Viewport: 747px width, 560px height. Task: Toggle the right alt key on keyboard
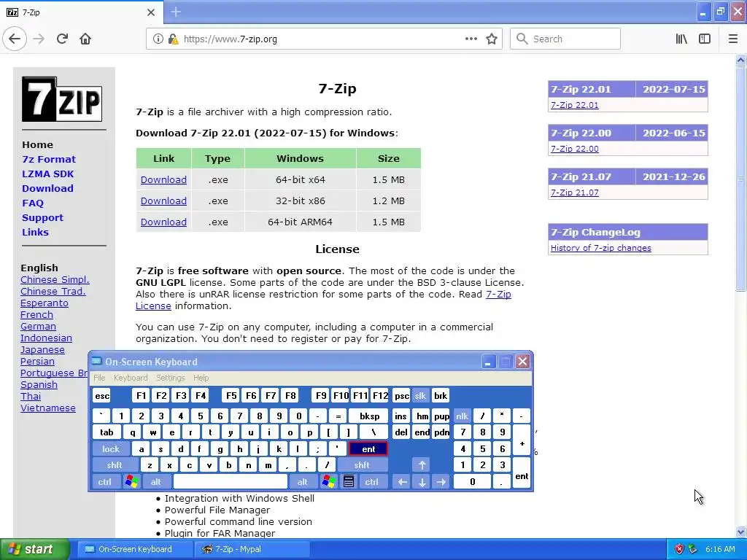[x=303, y=481]
